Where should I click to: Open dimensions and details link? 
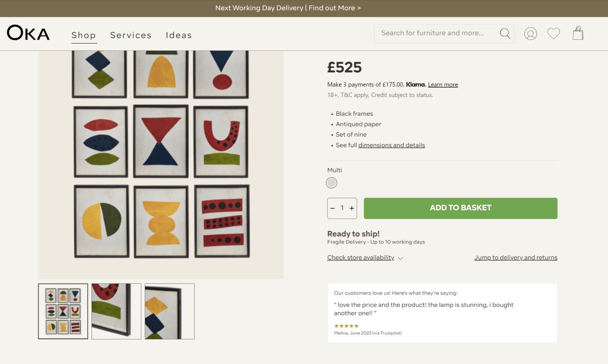(x=391, y=145)
